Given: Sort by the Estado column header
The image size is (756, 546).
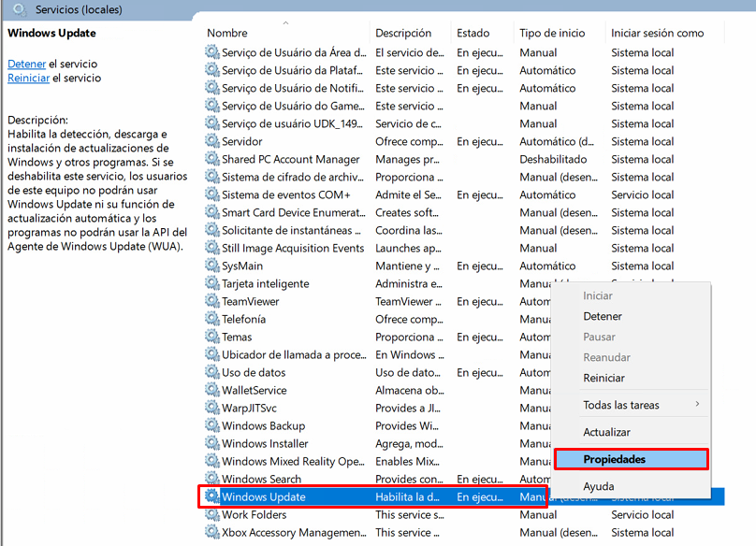Looking at the screenshot, I should click(x=473, y=33).
